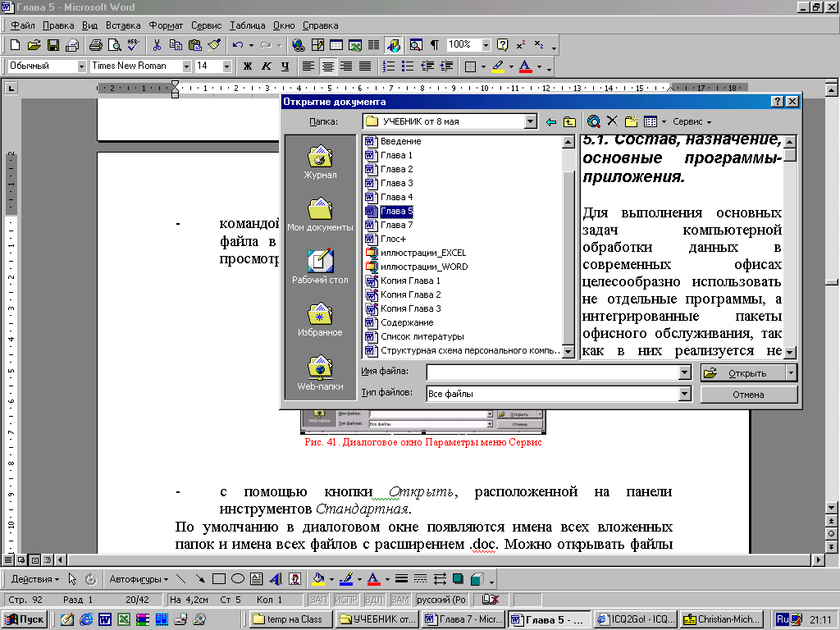Open Имя файла dropdown arrow
Screen dimensions: 840x630
[x=685, y=372]
